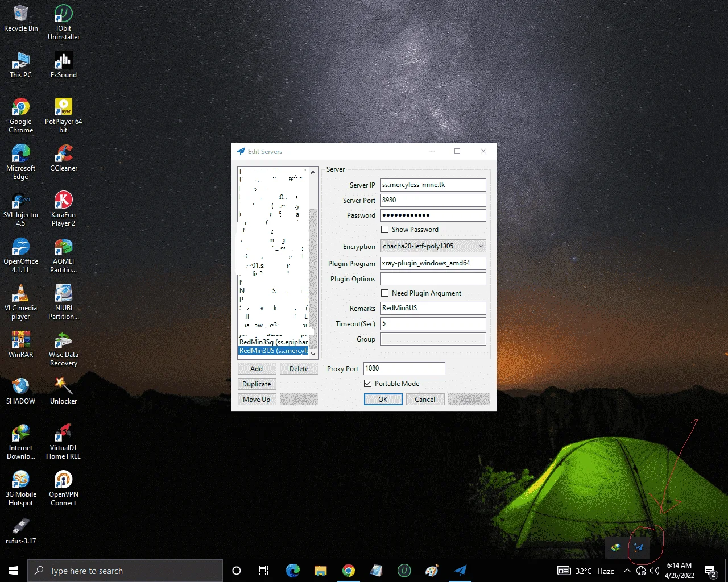The height and width of the screenshot is (582, 728).
Task: Click the server list scroll-down arrow
Action: [313, 354]
